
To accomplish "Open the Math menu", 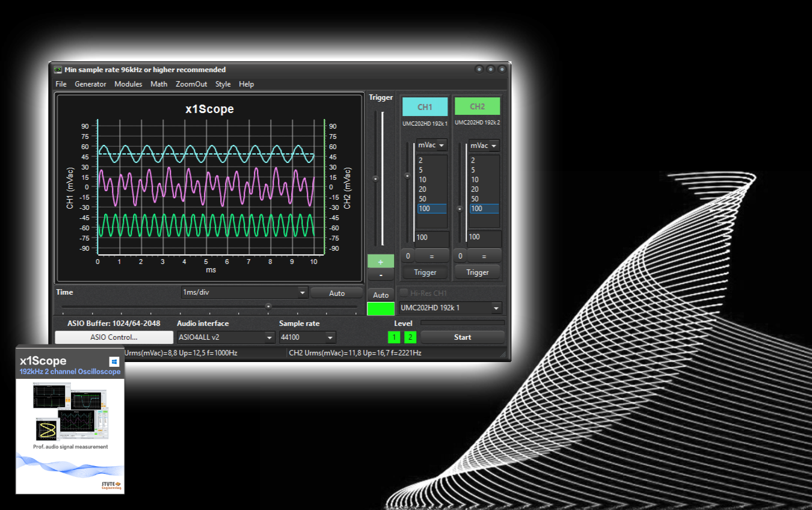I will coord(159,84).
